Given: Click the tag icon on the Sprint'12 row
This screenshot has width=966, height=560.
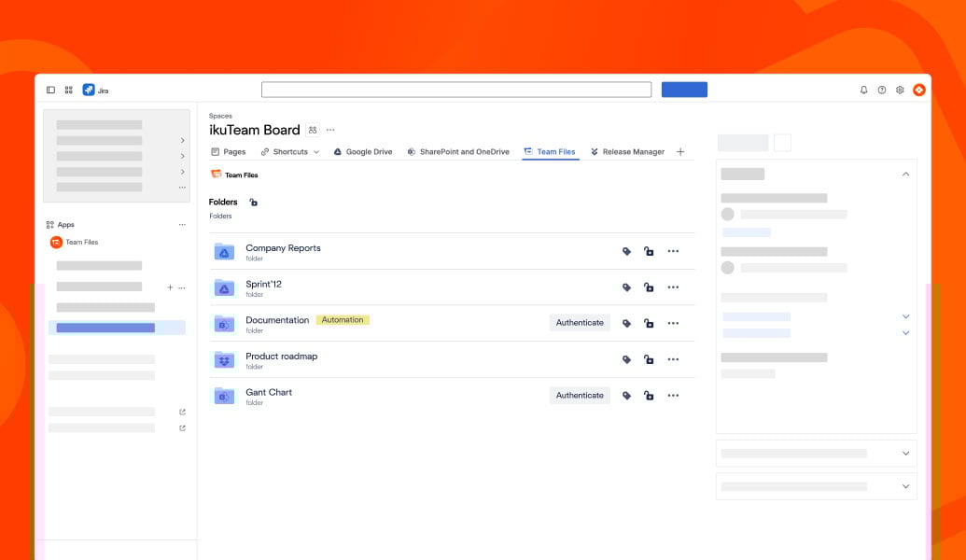Looking at the screenshot, I should pos(626,287).
